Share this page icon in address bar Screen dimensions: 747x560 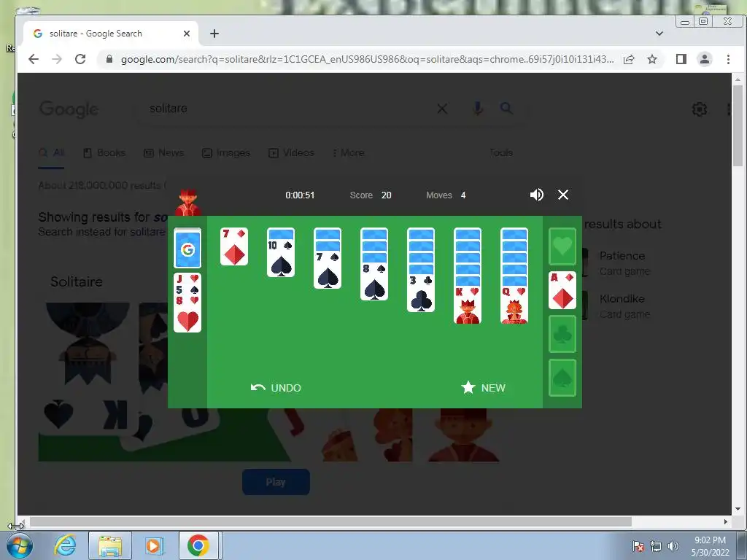tap(629, 59)
